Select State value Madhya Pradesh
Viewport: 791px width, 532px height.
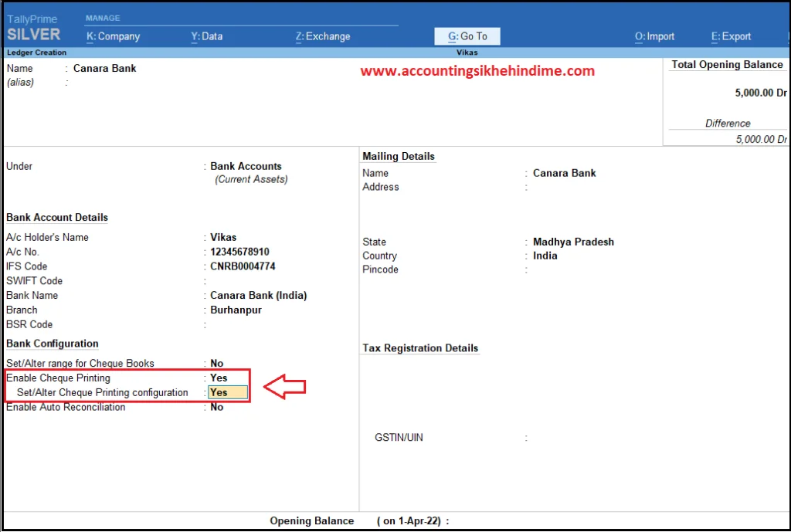tap(573, 242)
